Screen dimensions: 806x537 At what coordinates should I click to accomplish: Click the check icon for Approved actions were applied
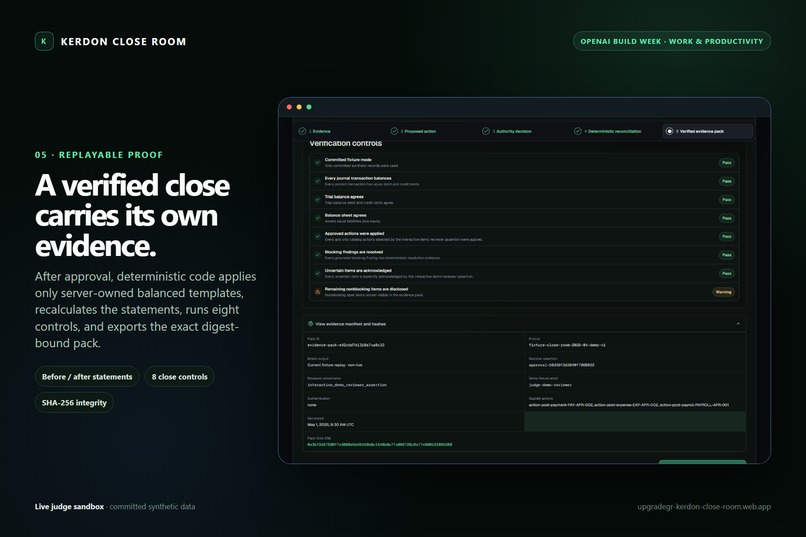tap(318, 236)
